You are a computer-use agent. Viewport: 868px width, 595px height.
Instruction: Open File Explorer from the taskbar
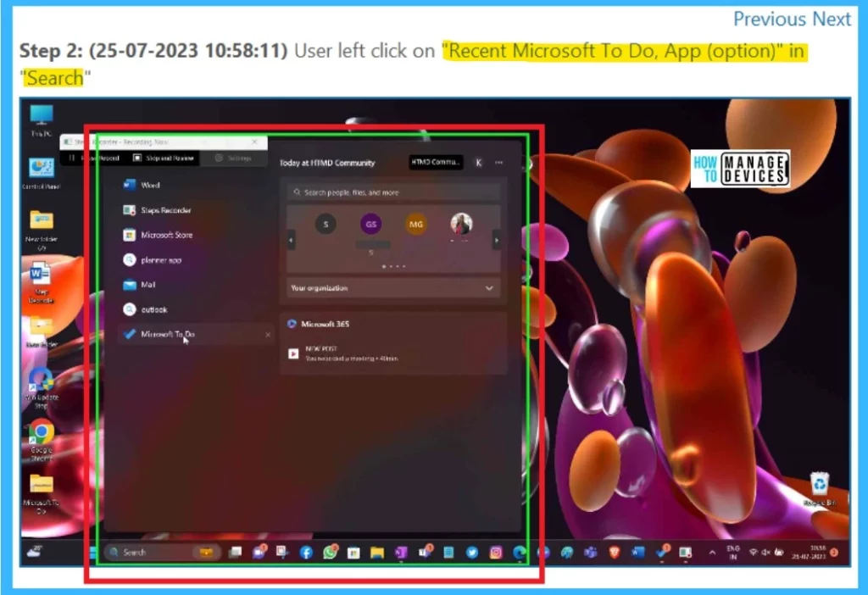click(377, 553)
